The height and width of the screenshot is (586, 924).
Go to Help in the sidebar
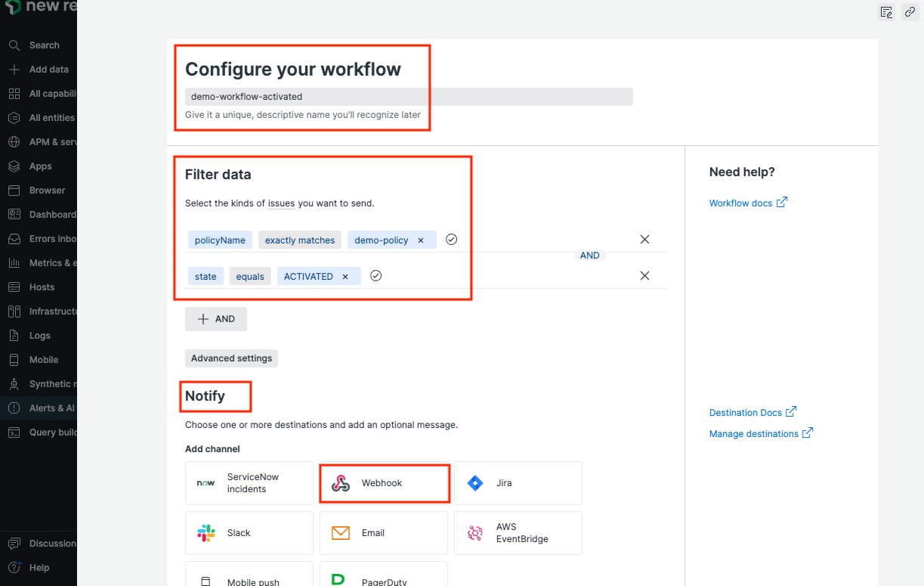[x=15, y=567]
